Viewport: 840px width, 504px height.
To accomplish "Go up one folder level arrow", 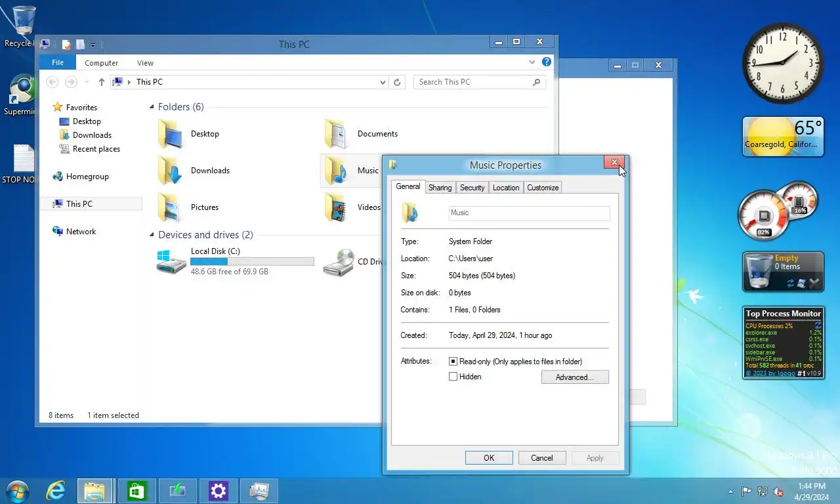I will coord(101,82).
